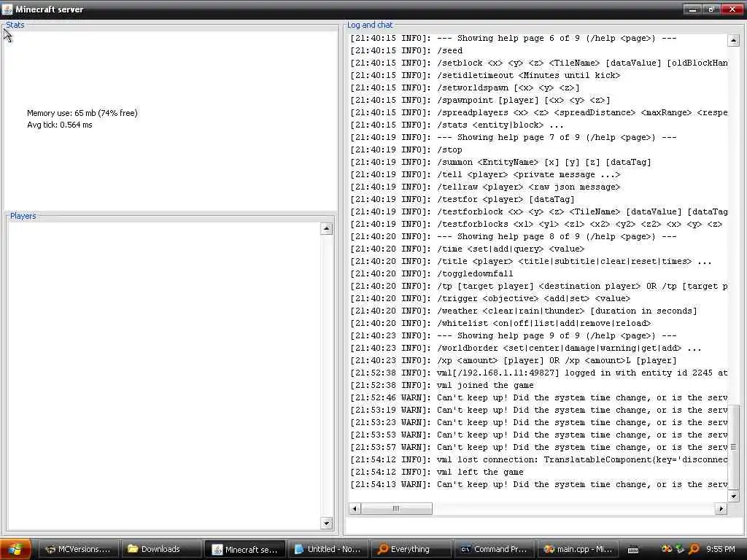Screen dimensions: 747x560
Task: Click the /tellraw log line
Action: tap(485, 187)
